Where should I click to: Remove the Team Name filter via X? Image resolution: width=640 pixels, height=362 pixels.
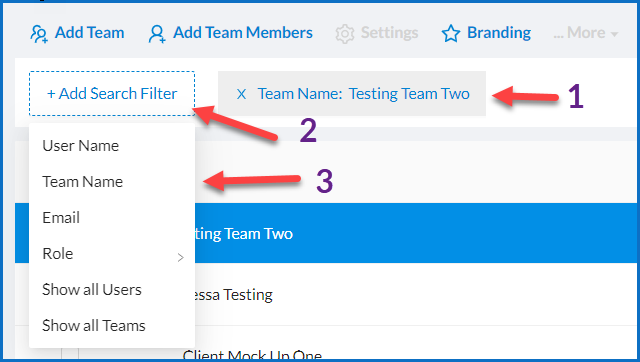241,94
